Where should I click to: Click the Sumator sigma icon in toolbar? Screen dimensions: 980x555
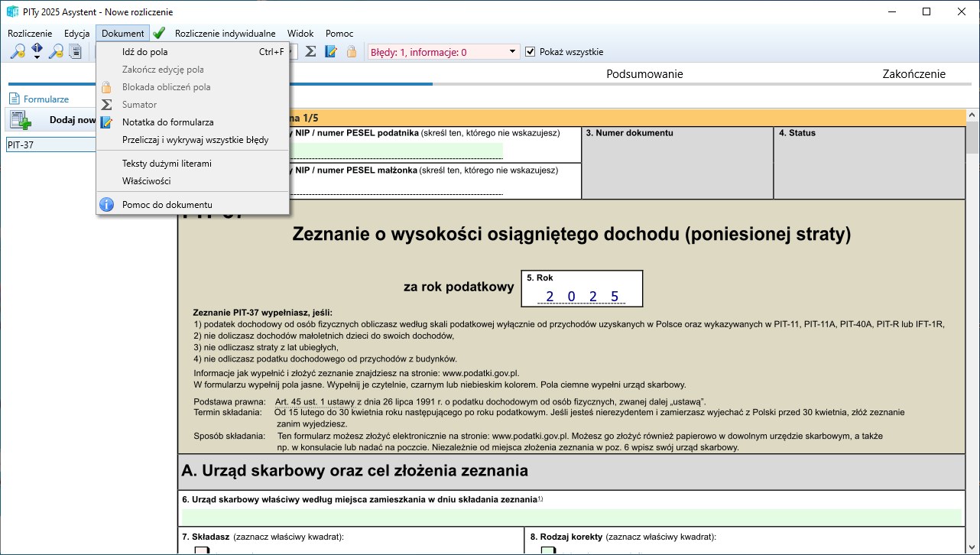click(x=310, y=52)
